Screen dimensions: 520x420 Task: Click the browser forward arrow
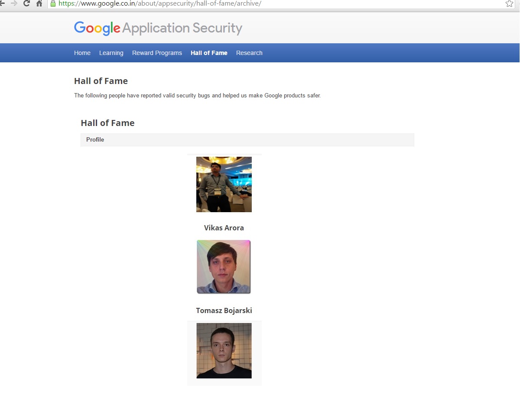click(x=14, y=3)
